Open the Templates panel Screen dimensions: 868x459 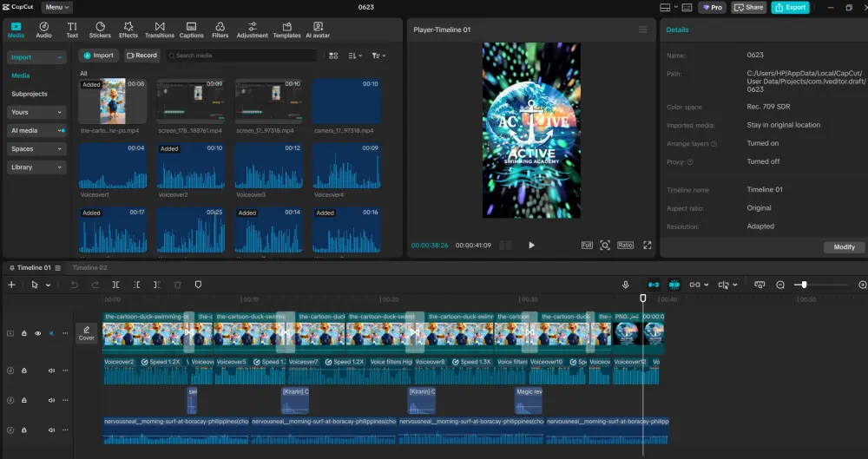point(286,30)
